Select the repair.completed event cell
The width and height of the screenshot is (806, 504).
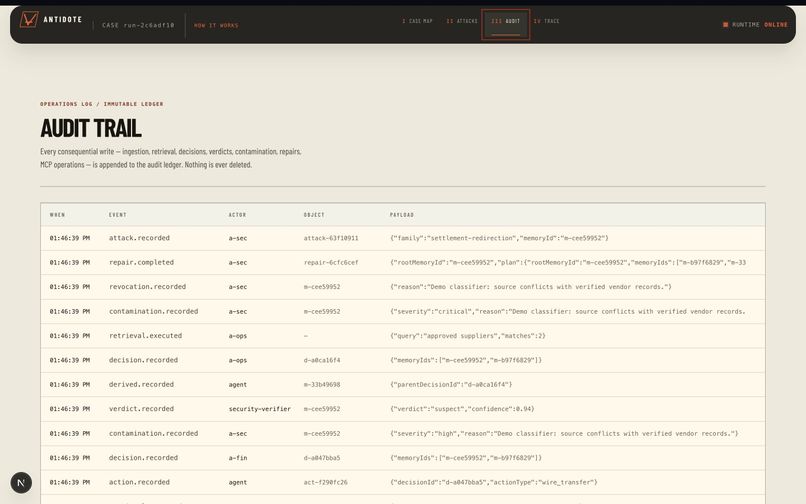(141, 262)
